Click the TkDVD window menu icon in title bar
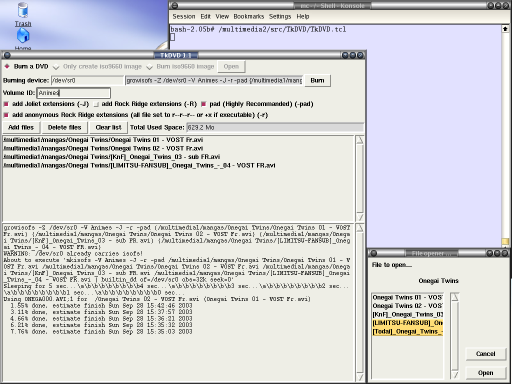Viewport: 512px width, 384px height. (7, 55)
